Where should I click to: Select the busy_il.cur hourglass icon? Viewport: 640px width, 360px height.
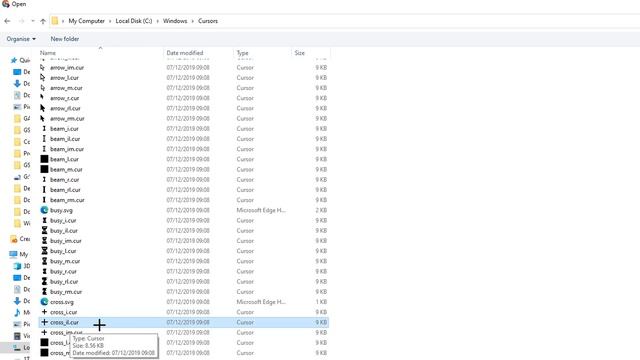pyautogui.click(x=44, y=231)
